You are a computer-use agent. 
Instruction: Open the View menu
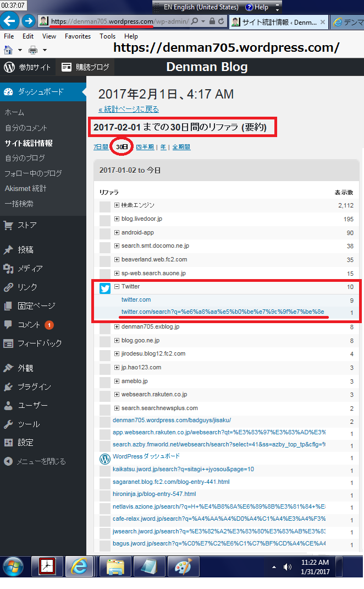pos(49,36)
